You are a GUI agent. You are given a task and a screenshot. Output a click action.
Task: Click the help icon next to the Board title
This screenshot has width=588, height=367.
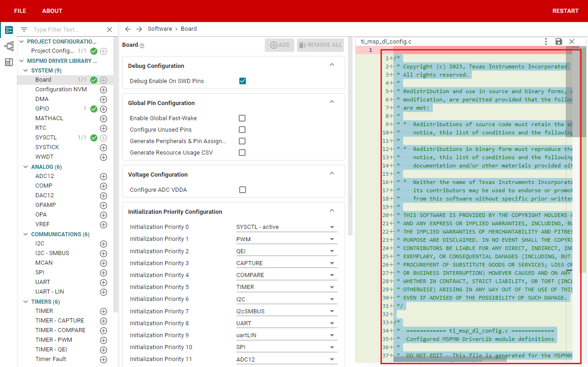point(142,45)
